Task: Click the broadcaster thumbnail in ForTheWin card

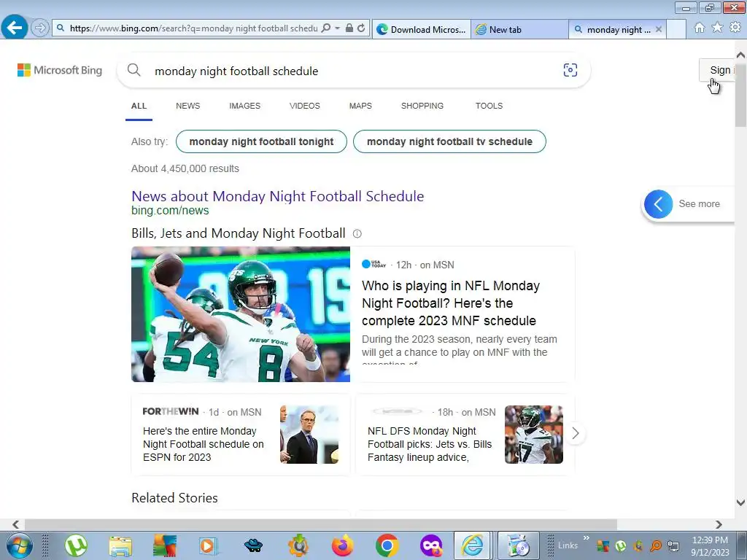Action: click(x=309, y=435)
